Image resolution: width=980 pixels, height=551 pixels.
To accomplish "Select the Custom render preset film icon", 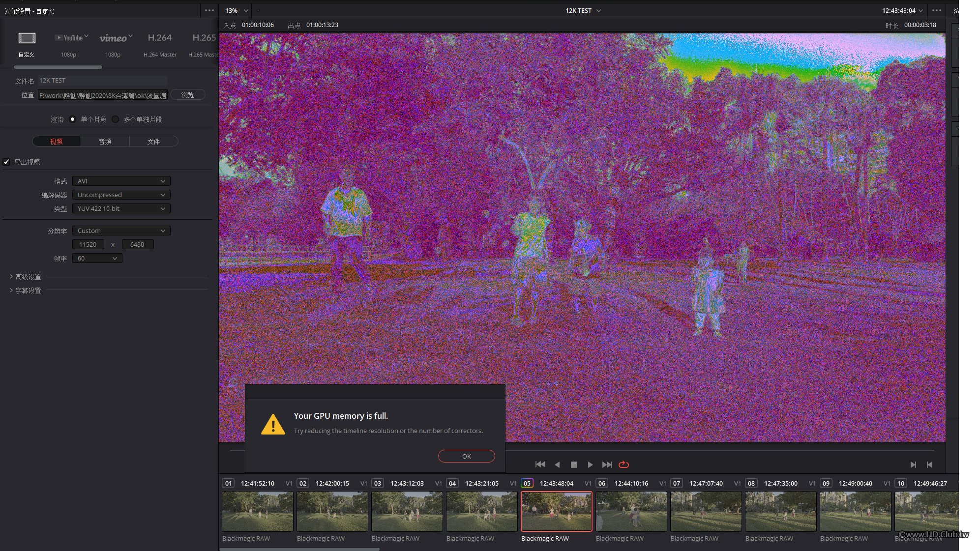I will click(27, 38).
